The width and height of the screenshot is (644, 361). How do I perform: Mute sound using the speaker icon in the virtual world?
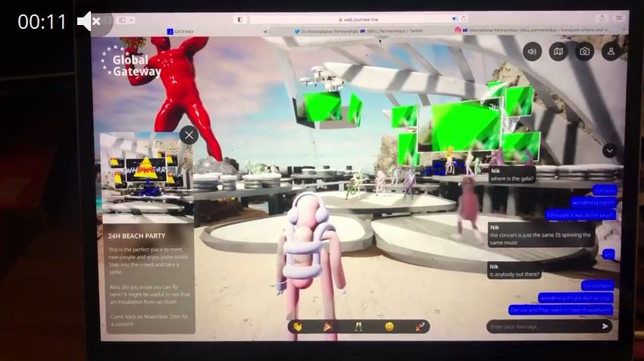[532, 52]
